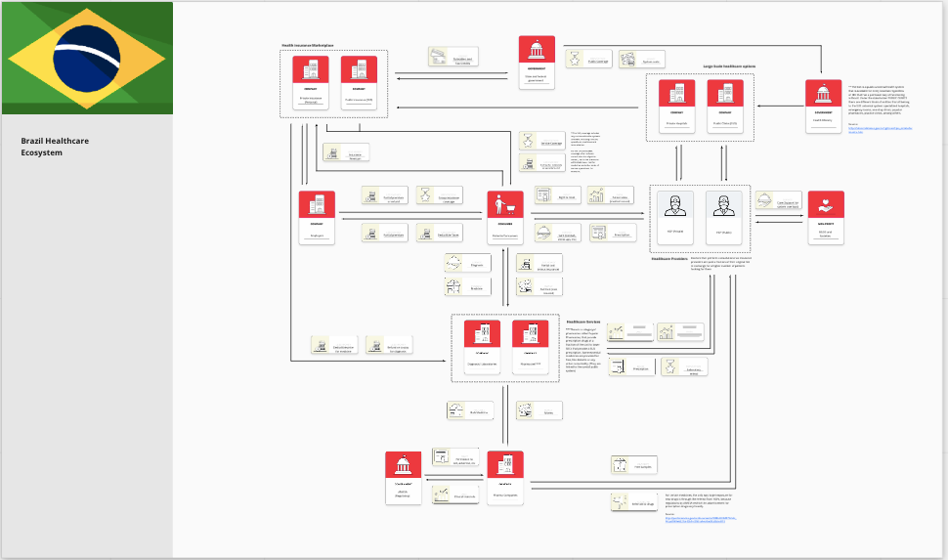Click the Health Ministry government card

coord(824,106)
